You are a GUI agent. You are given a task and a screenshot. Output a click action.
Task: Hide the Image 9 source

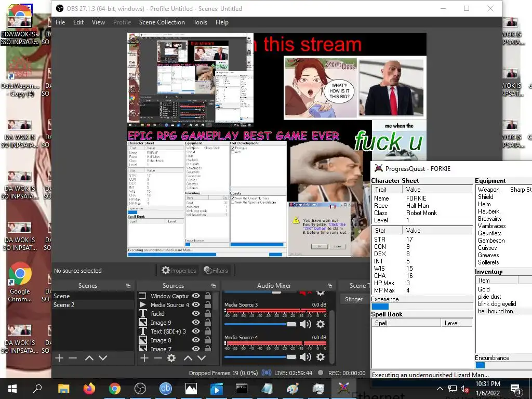[x=196, y=322]
